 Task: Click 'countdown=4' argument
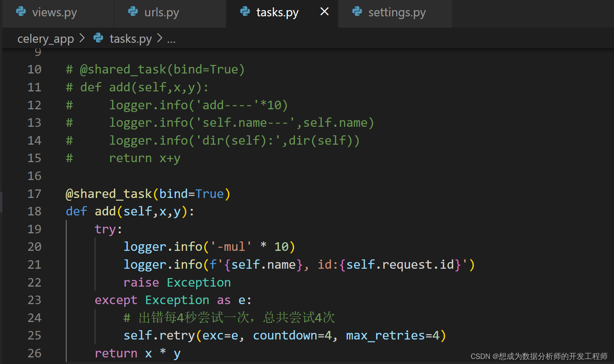[x=292, y=336]
